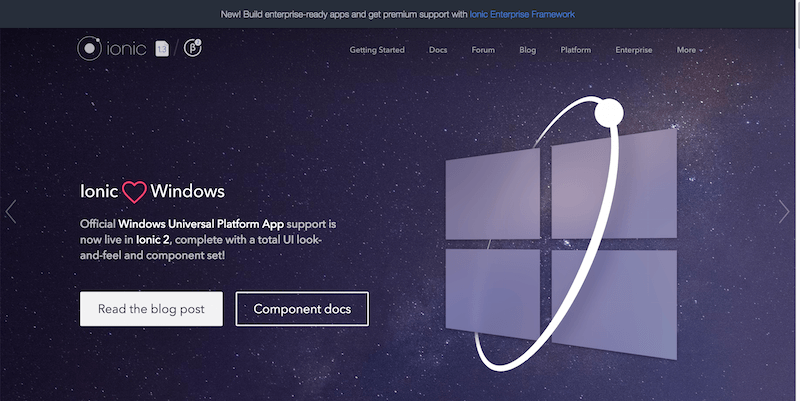Click the Ionic logo circle icon
This screenshot has width=800, height=401.
click(90, 49)
